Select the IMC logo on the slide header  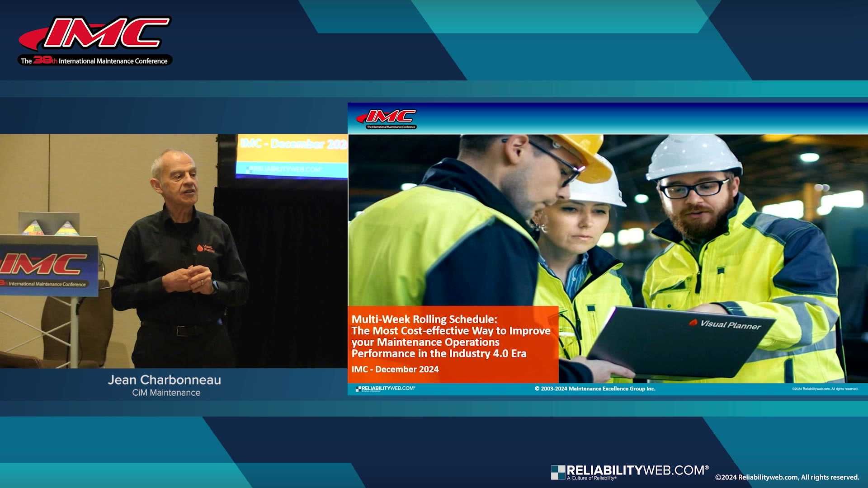(x=387, y=118)
